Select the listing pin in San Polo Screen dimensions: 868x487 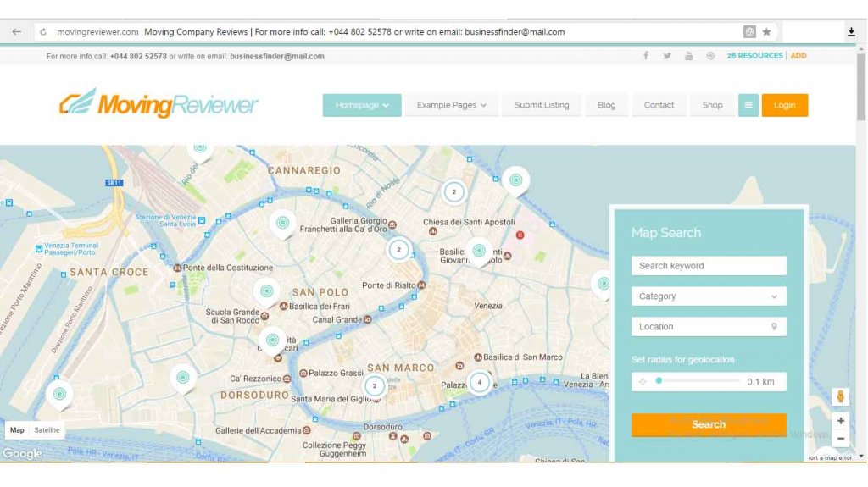pyautogui.click(x=267, y=292)
